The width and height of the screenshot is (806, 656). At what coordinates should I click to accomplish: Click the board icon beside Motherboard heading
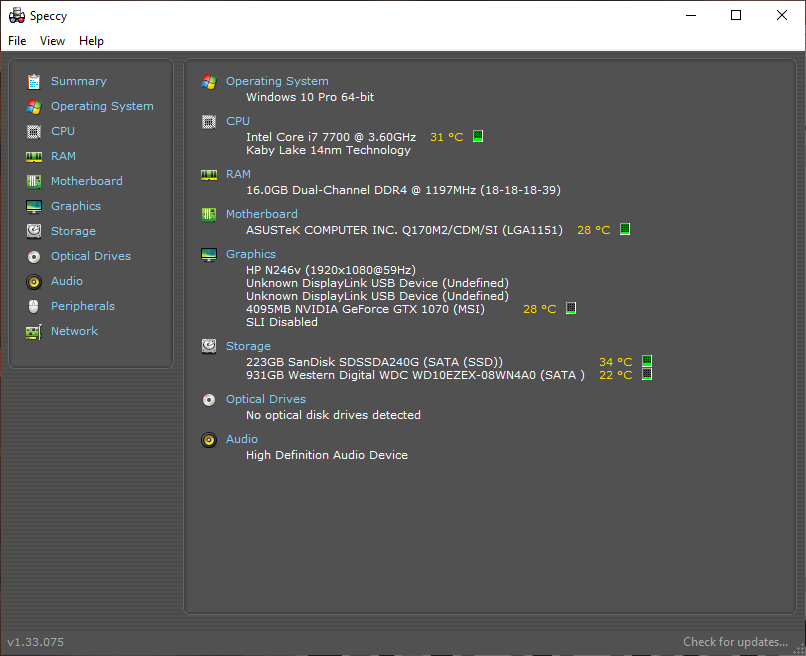click(x=209, y=214)
